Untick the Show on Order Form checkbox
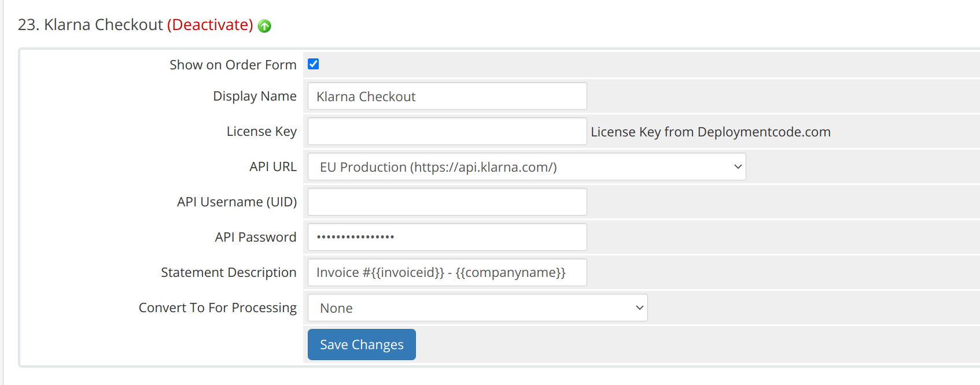Viewport: 980px width, 385px height. tap(314, 64)
